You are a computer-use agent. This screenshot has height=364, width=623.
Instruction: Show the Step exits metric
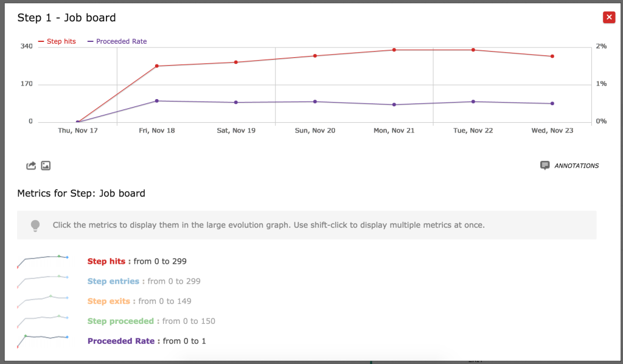coord(107,301)
